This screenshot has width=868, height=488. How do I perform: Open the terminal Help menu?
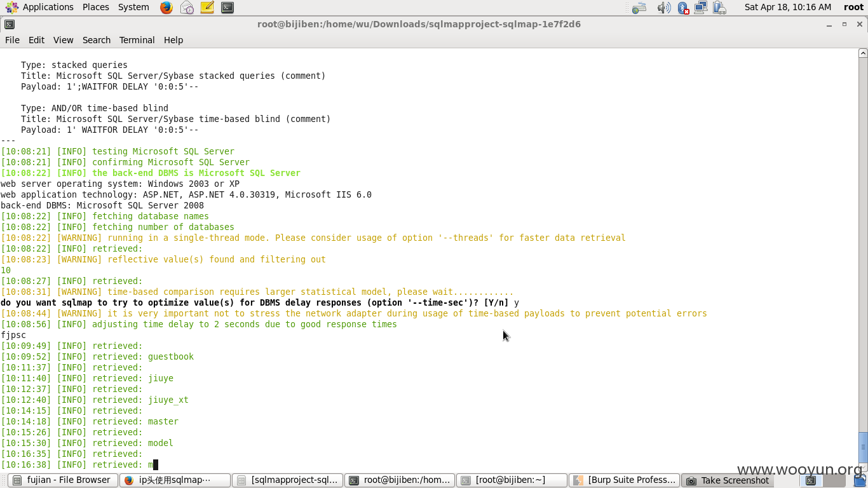[x=173, y=39]
